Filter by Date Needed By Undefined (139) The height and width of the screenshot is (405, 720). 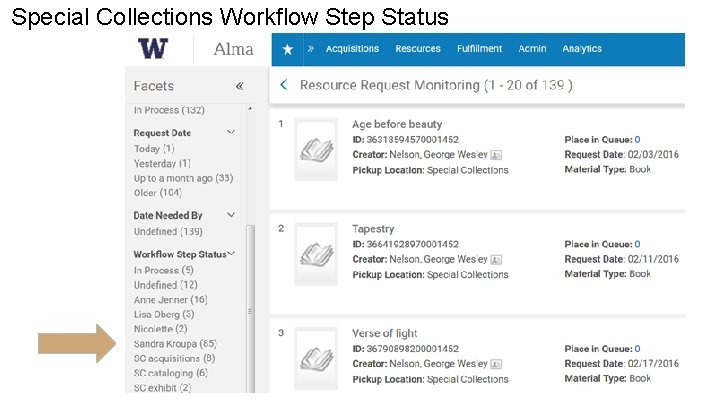[x=168, y=231]
